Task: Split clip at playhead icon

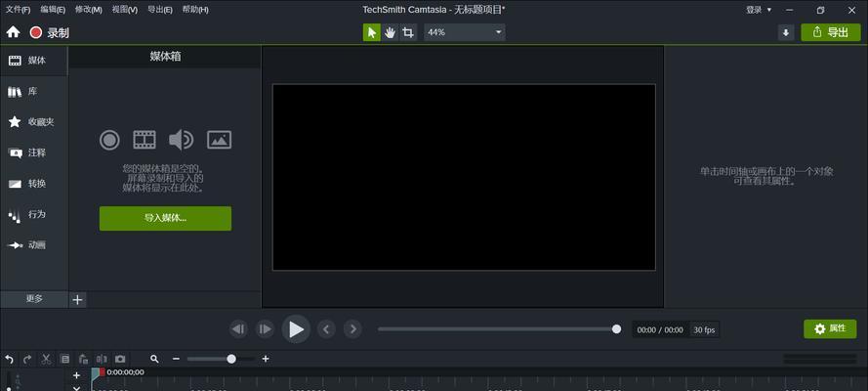Action: tap(102, 360)
